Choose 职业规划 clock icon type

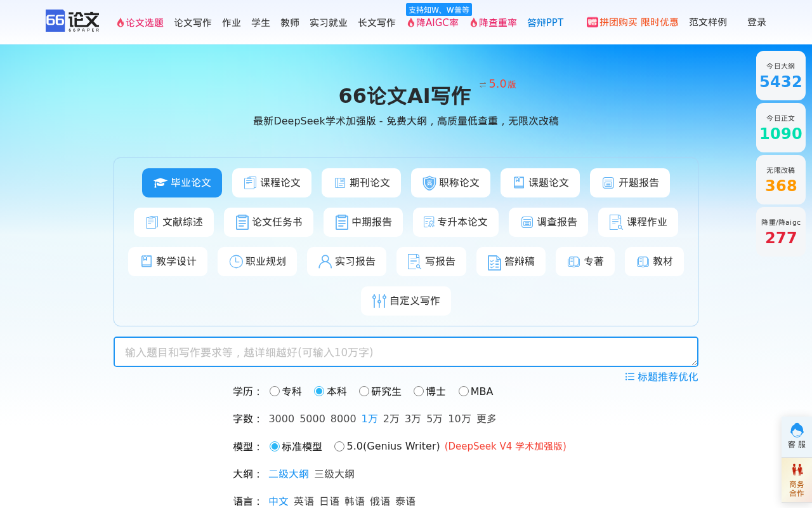tap(257, 262)
